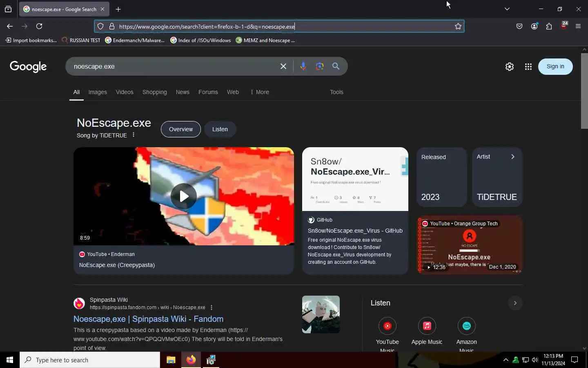Submit search with magnifier icon
588x368 pixels.
click(x=336, y=66)
